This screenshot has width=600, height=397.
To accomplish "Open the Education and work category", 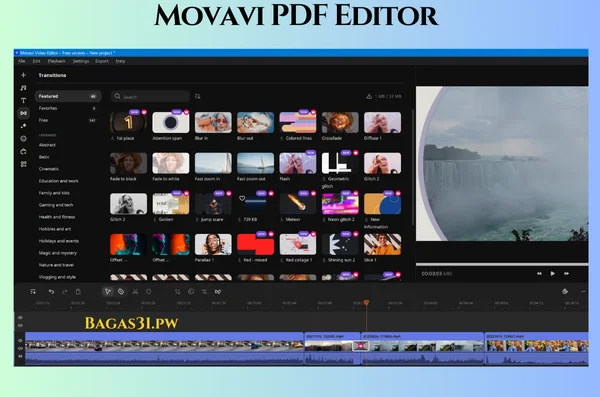I will click(x=59, y=181).
